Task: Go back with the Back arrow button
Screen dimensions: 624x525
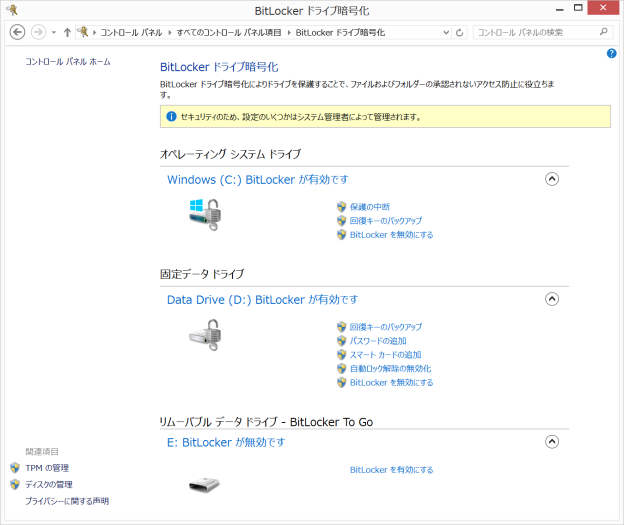Action: tap(17, 32)
